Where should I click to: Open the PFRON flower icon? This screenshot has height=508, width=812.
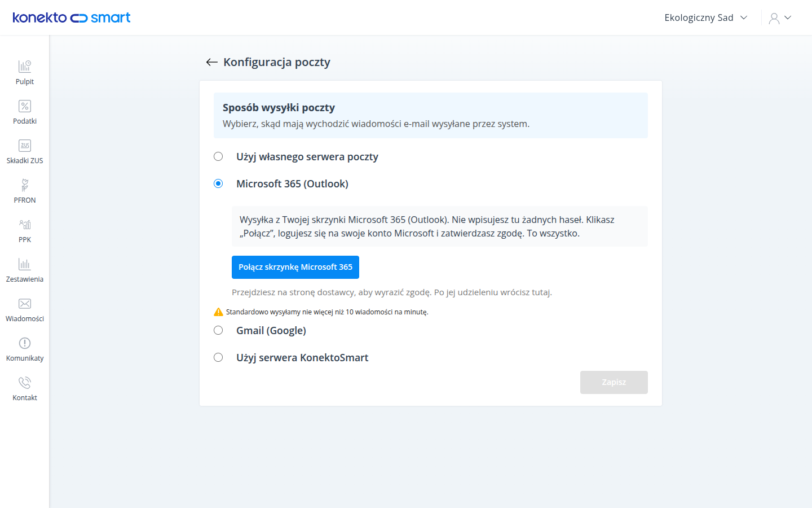point(25,185)
